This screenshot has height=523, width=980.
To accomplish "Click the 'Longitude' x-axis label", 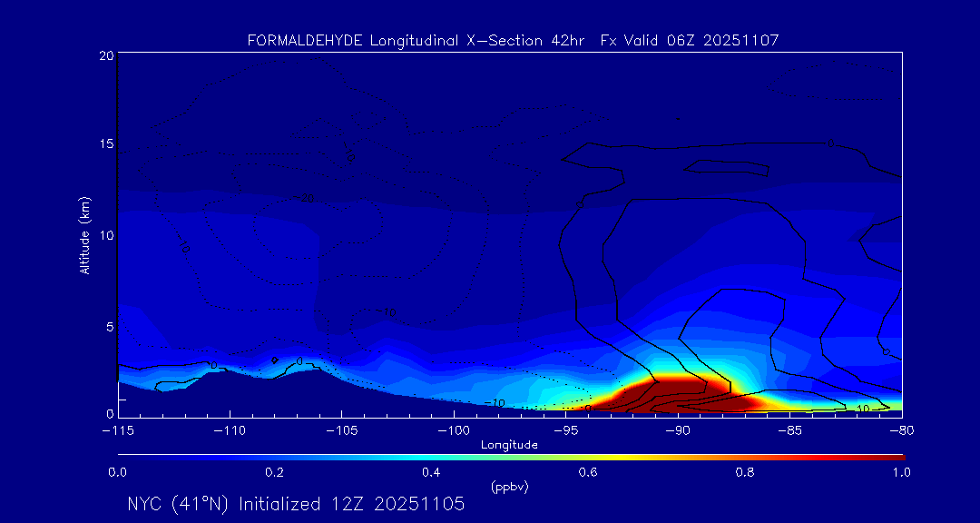I will coord(509,446).
